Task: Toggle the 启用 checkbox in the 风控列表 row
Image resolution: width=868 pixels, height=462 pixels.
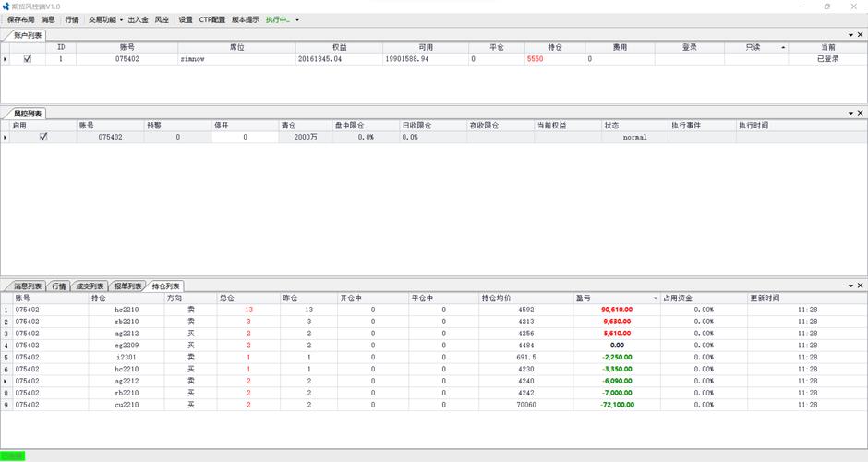Action: pos(42,137)
